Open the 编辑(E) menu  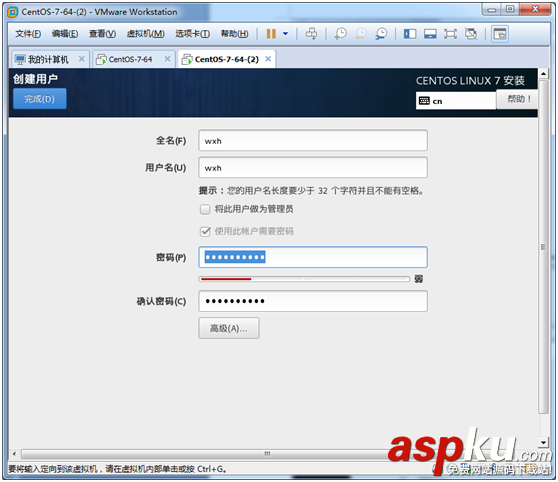[x=65, y=34]
